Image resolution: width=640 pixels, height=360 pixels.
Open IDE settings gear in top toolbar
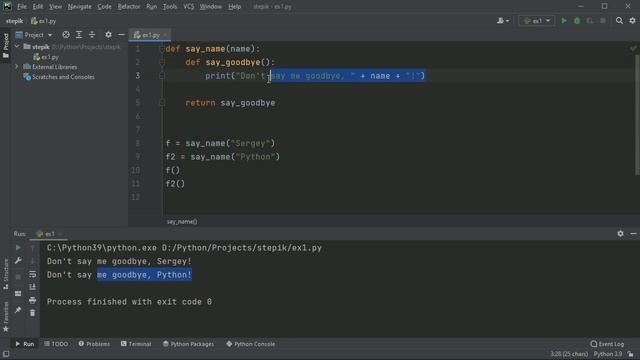632,20
